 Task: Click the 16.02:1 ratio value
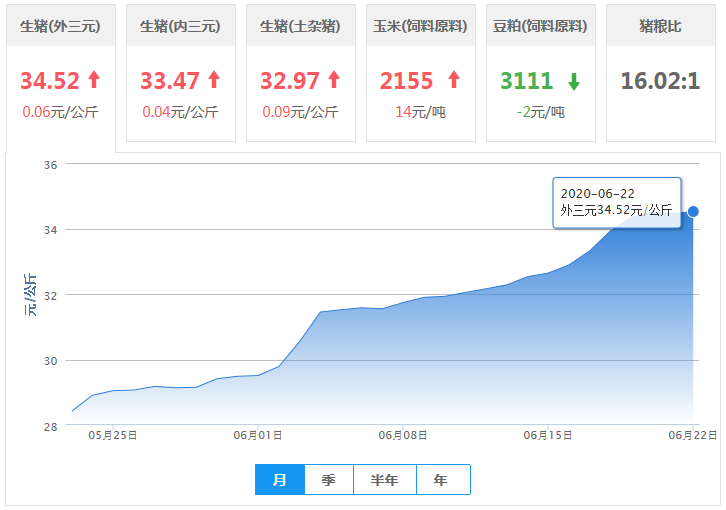coord(660,80)
